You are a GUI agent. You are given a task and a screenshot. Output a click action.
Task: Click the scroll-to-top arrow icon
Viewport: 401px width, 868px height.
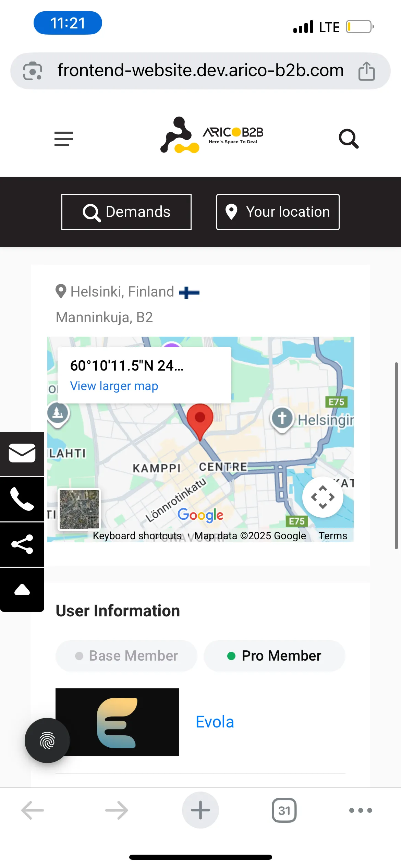click(22, 590)
